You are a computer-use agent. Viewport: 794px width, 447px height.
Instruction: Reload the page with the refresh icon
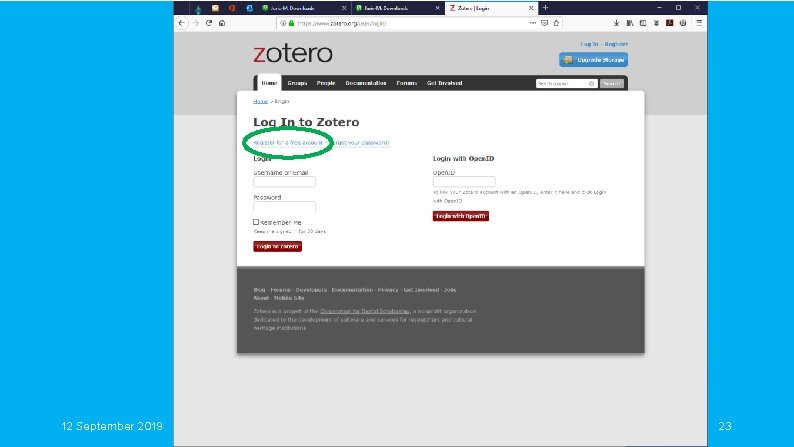tap(209, 23)
